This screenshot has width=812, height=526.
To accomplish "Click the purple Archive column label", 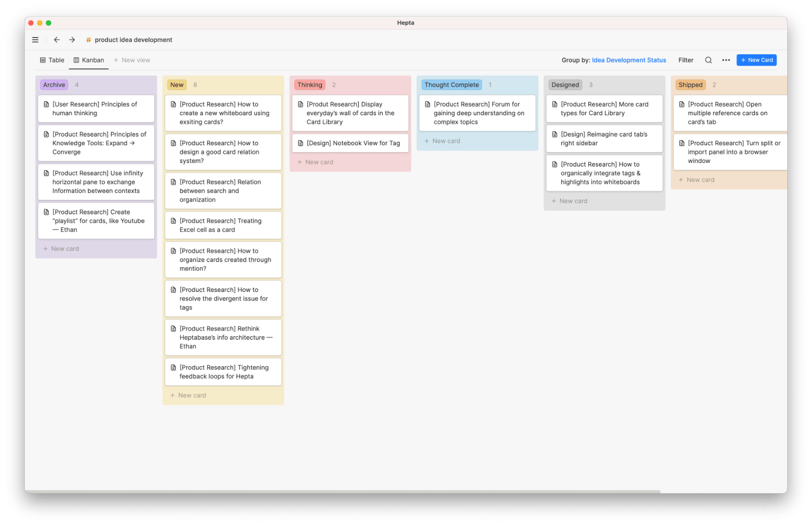I will pyautogui.click(x=54, y=85).
